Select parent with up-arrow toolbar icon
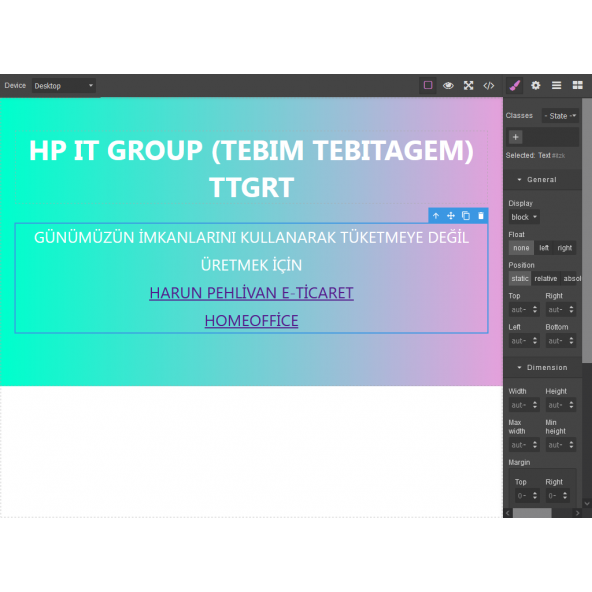Image resolution: width=592 pixels, height=592 pixels. coord(436,216)
